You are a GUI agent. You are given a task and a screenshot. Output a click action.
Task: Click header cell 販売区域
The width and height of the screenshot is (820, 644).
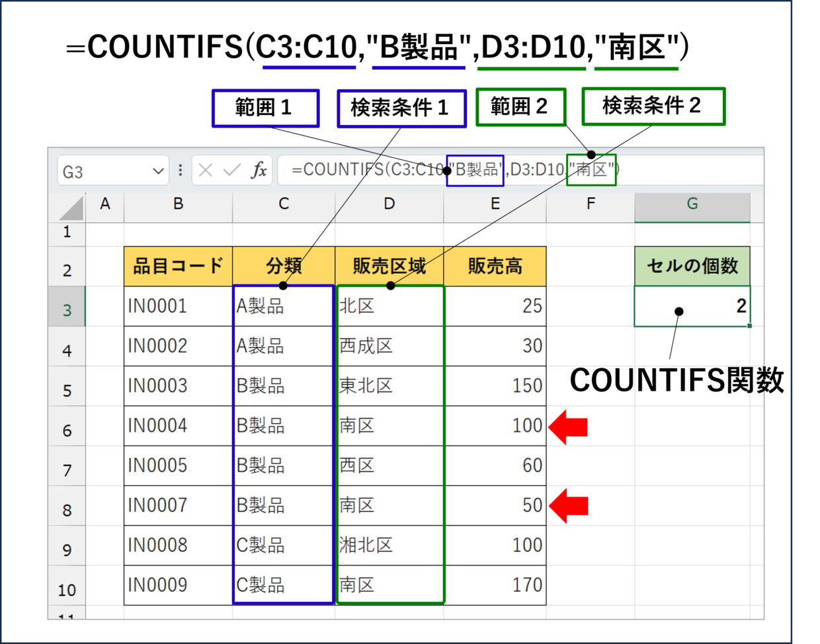[x=389, y=266]
